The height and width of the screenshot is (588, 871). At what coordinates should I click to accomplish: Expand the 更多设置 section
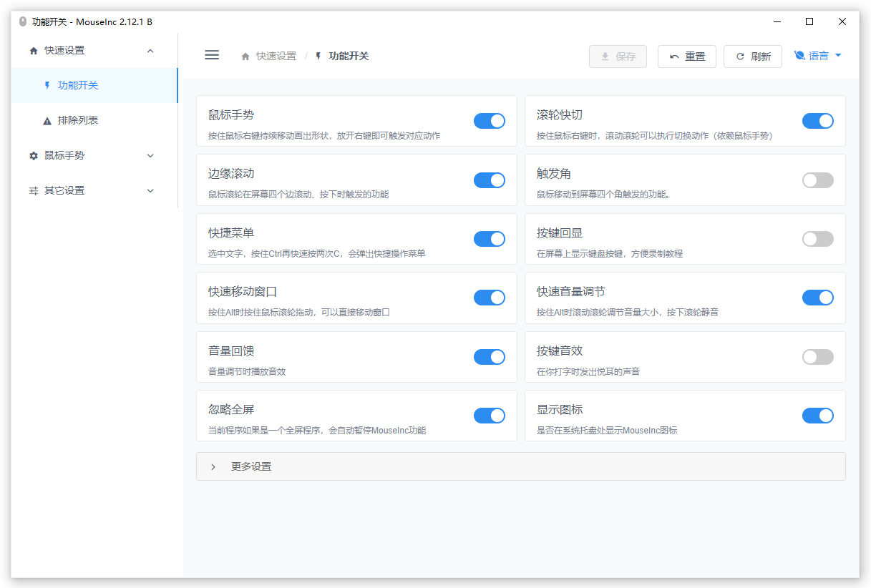click(521, 466)
